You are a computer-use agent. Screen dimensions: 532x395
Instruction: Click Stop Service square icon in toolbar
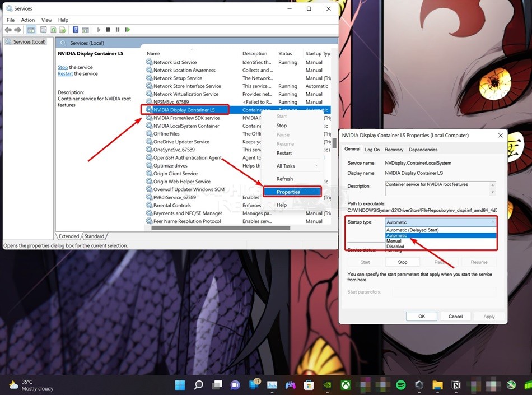108,30
